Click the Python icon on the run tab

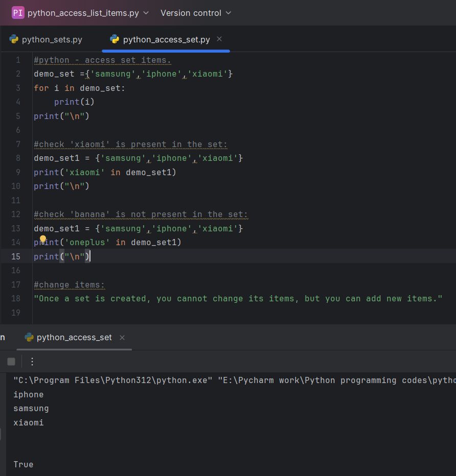tap(29, 338)
